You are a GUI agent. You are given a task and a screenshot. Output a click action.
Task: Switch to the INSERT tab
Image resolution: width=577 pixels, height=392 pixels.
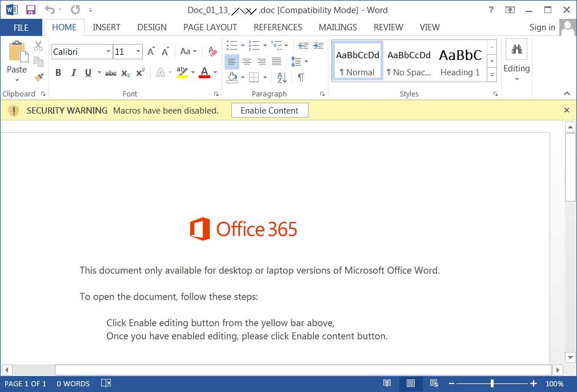click(x=106, y=27)
